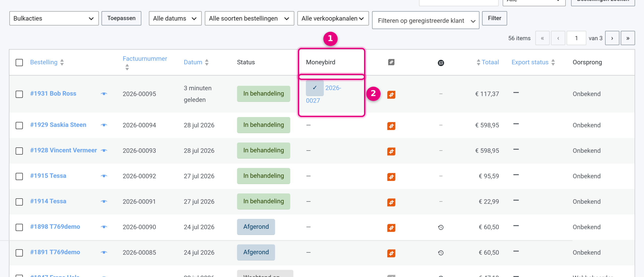Tick the select-all checkbox in the table header

(x=19, y=63)
